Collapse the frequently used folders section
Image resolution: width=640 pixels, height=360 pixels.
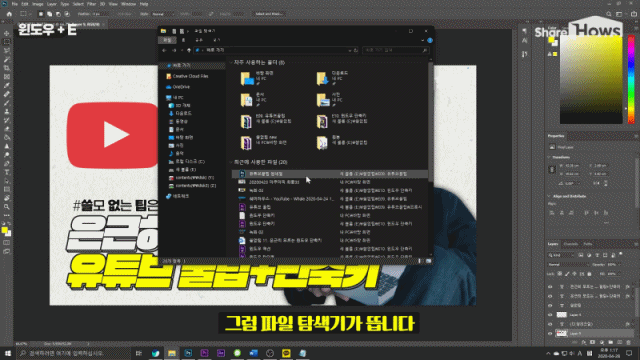point(231,62)
